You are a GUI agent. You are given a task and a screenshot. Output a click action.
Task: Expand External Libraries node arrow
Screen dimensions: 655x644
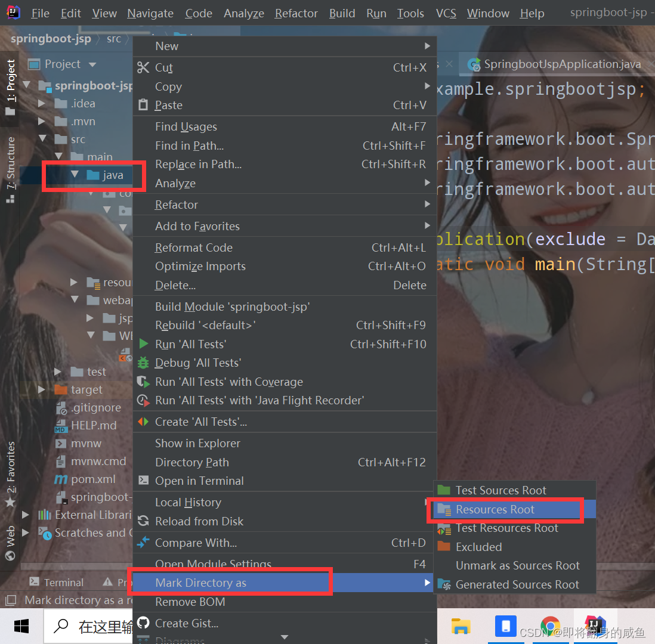(x=26, y=515)
